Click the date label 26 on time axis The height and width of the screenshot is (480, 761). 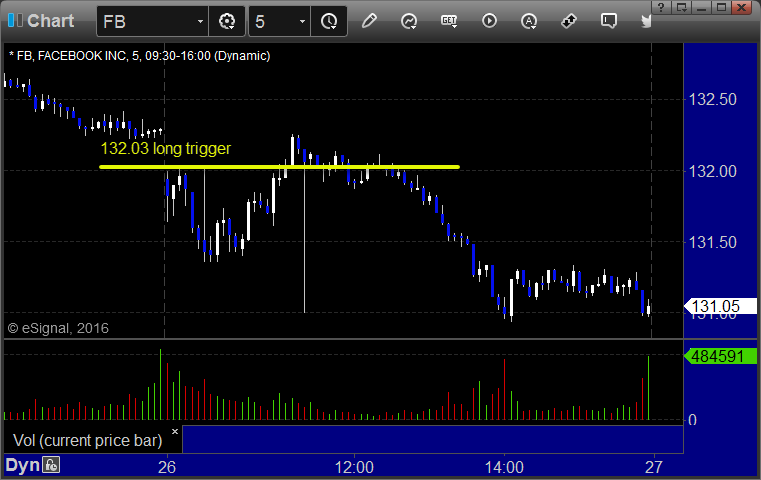167,467
